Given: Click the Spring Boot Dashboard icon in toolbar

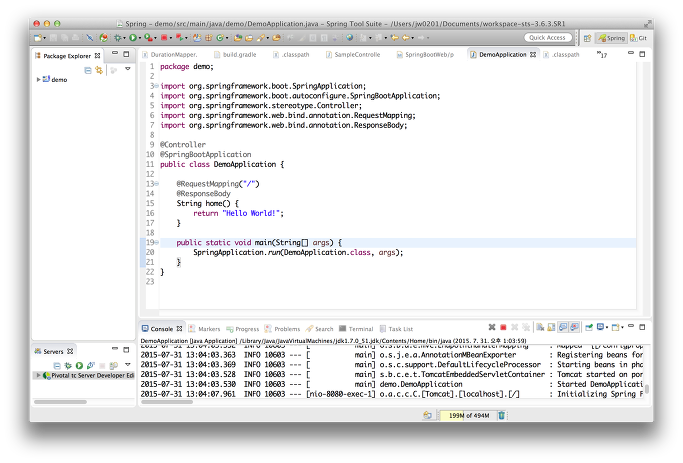Looking at the screenshot, I should (x=104, y=38).
